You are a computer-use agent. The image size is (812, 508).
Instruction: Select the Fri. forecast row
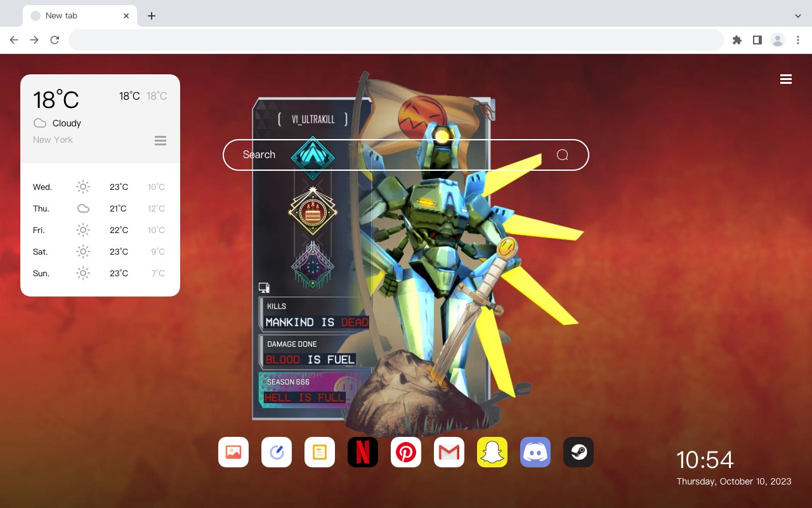100,230
